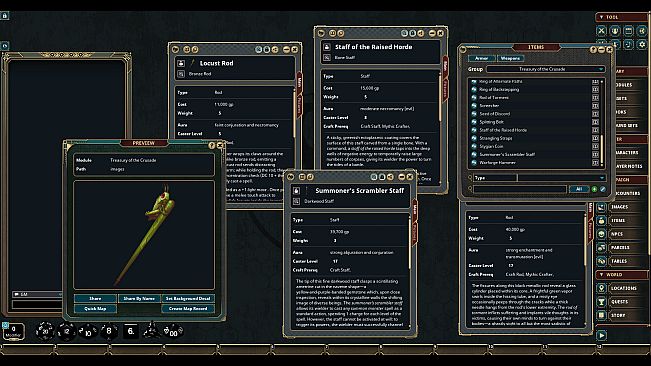
Task: Click the chat entry input box
Action: click(x=37, y=305)
